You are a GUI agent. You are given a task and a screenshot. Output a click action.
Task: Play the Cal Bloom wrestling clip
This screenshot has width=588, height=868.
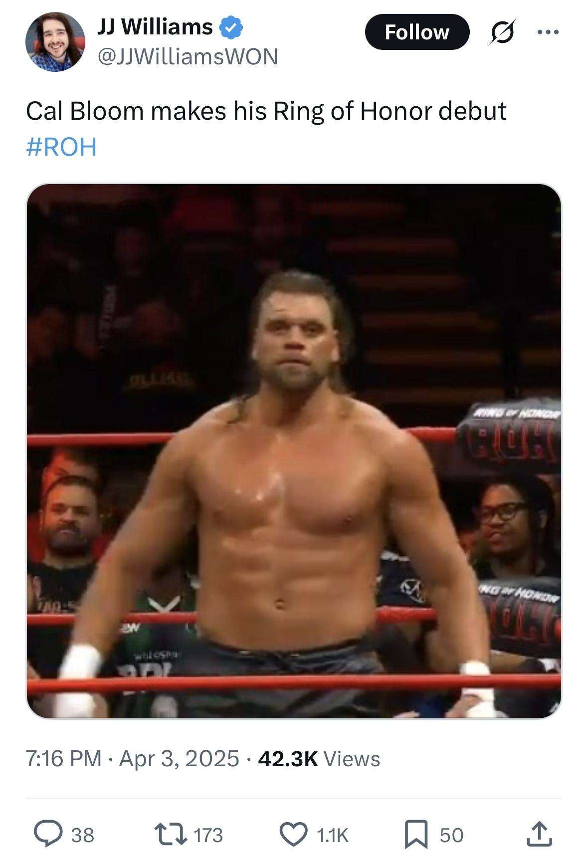tap(294, 451)
